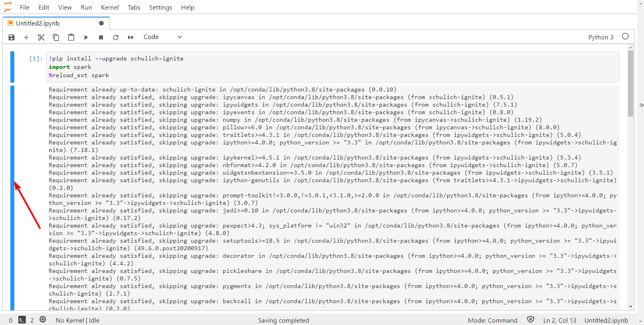644x325 pixels.
Task: Click the JupyterLab logo icon
Action: coord(8,7)
